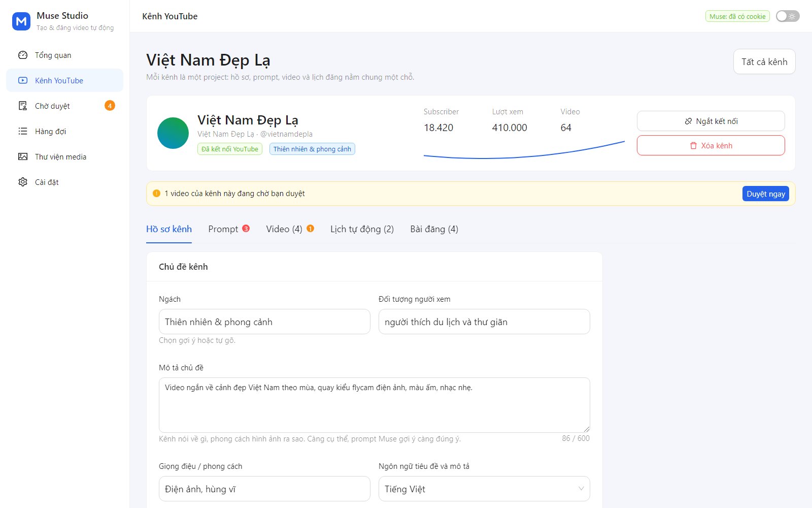Click Xóa kênh delete button
Image resolution: width=812 pixels, height=508 pixels.
point(710,145)
